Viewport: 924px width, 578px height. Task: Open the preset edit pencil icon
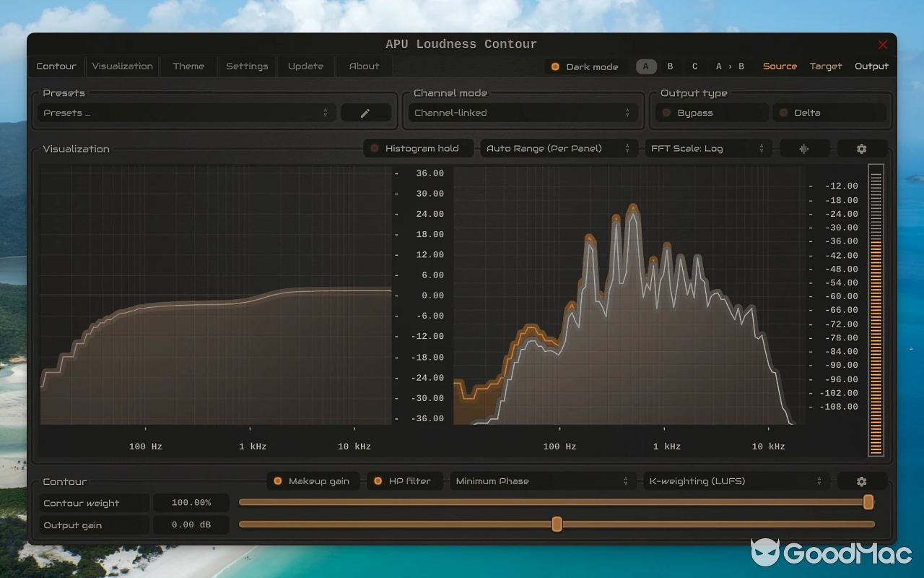pyautogui.click(x=366, y=113)
